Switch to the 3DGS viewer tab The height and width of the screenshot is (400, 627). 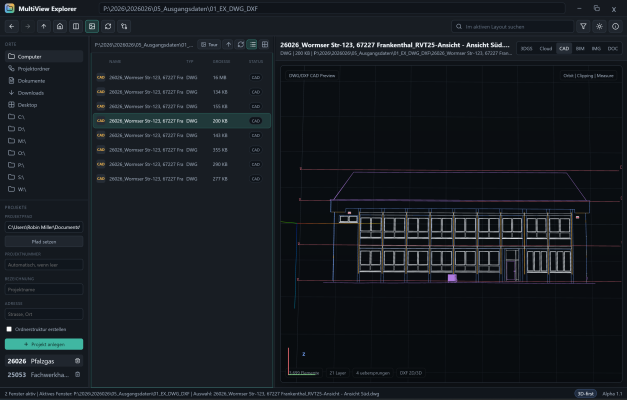[526, 48]
